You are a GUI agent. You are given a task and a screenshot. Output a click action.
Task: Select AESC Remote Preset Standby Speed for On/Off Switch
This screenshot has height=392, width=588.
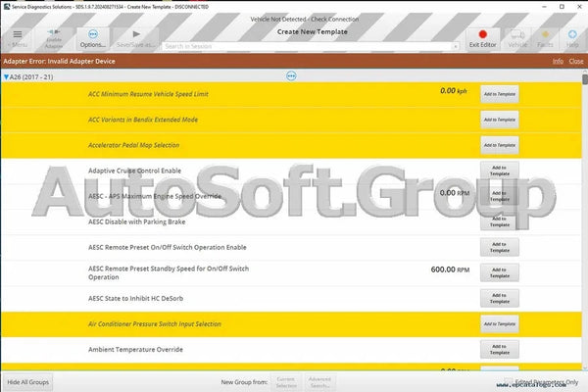pyautogui.click(x=291, y=273)
